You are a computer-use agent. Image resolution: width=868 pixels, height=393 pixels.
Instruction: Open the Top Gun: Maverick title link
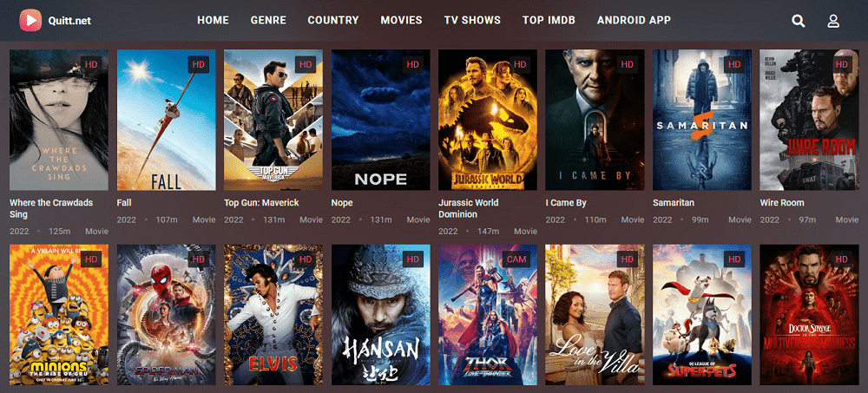[x=261, y=203]
